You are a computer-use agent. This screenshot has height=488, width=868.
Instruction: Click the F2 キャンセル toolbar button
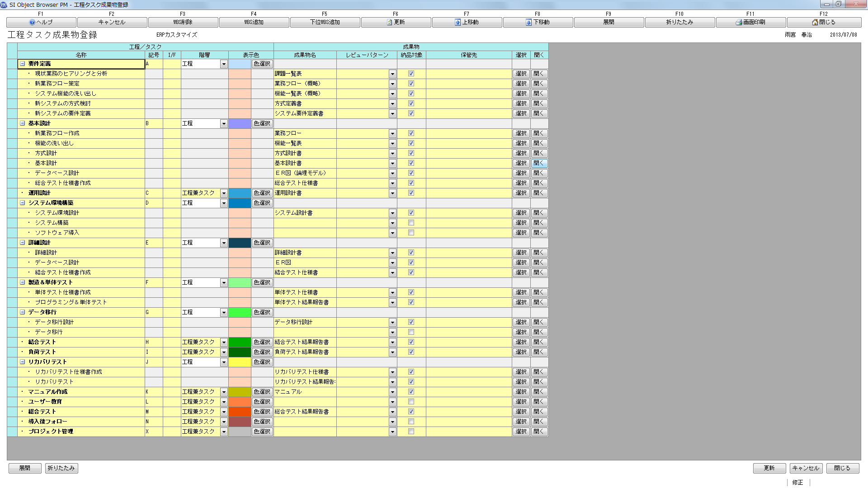(112, 22)
